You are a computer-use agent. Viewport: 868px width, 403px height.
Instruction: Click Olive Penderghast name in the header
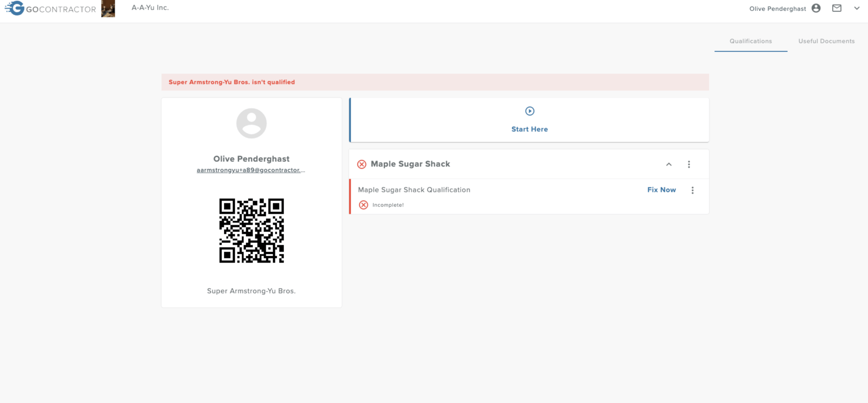click(778, 9)
